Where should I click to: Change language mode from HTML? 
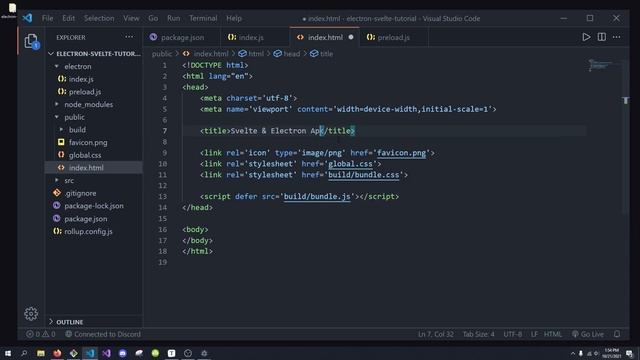tap(553, 334)
